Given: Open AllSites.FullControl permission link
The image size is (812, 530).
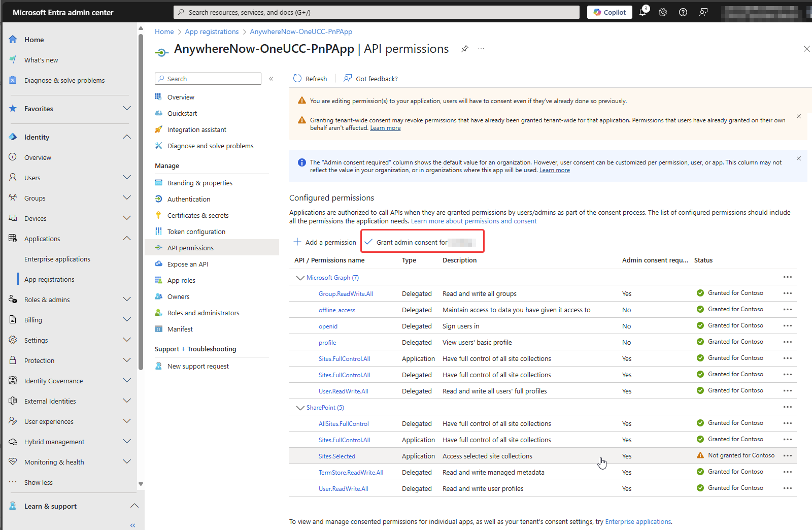Looking at the screenshot, I should coord(344,424).
